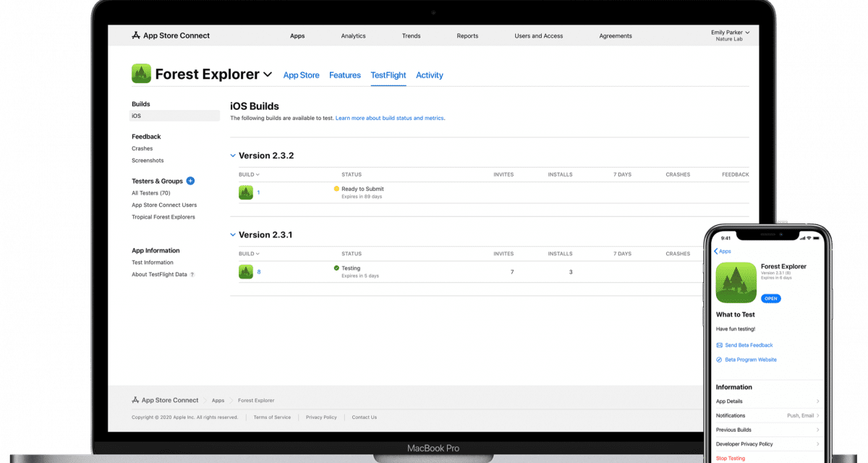This screenshot has width=868, height=463.
Task: Click the Forest Explorer app icon in header
Action: coord(141,74)
